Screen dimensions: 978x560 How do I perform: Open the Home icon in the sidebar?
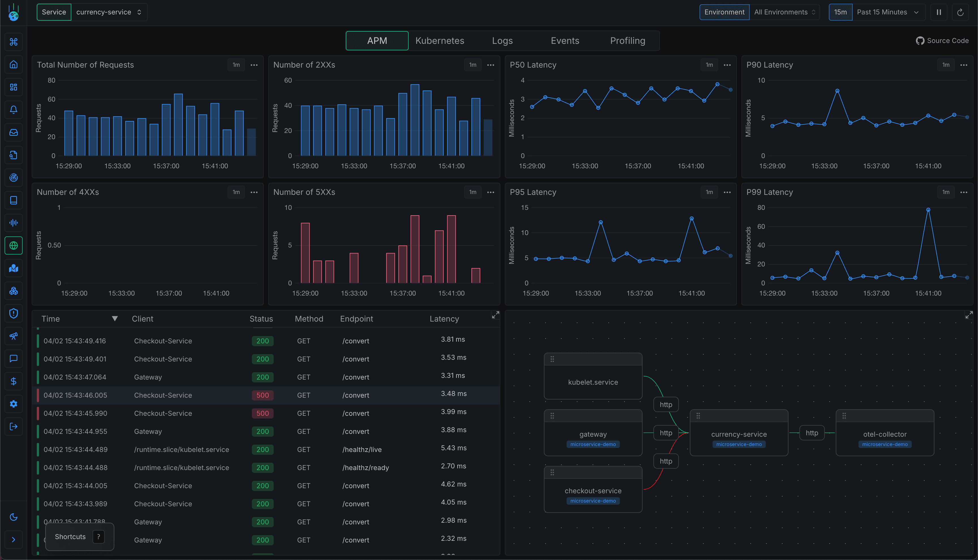click(x=14, y=64)
